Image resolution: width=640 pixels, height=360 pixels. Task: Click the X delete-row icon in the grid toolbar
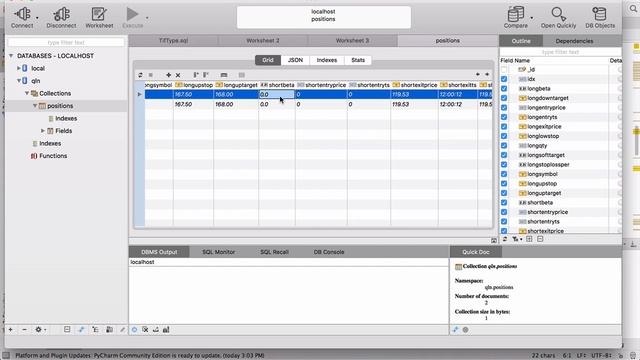[x=178, y=75]
